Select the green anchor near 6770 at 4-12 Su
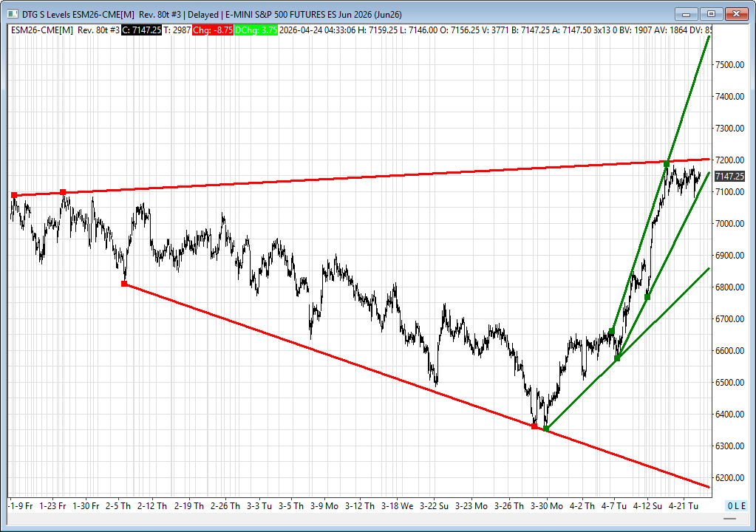 647,297
